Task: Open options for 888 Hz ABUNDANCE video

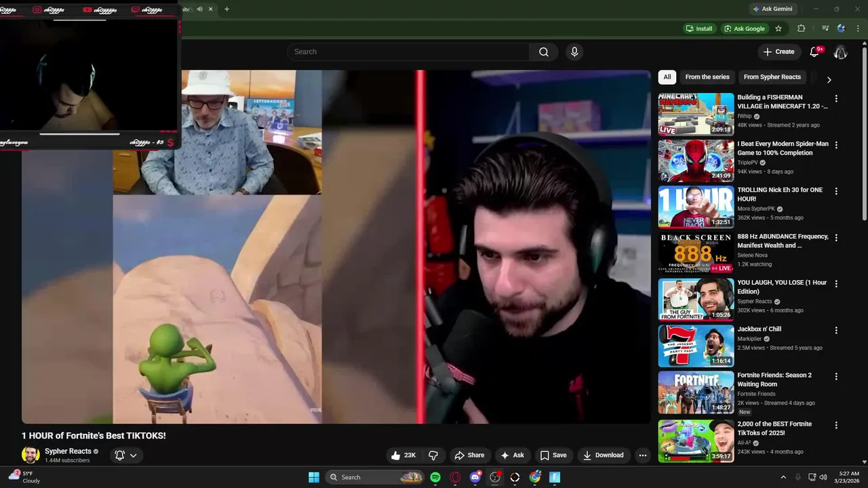Action: point(836,238)
